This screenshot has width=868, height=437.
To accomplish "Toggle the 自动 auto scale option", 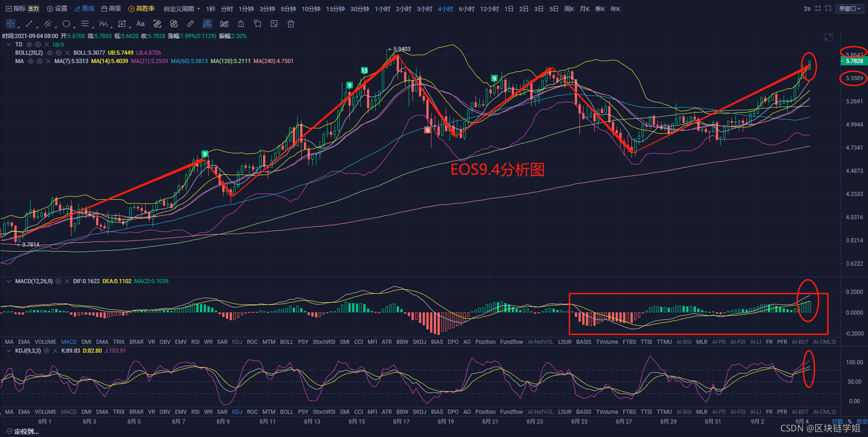I will pyautogui.click(x=862, y=421).
